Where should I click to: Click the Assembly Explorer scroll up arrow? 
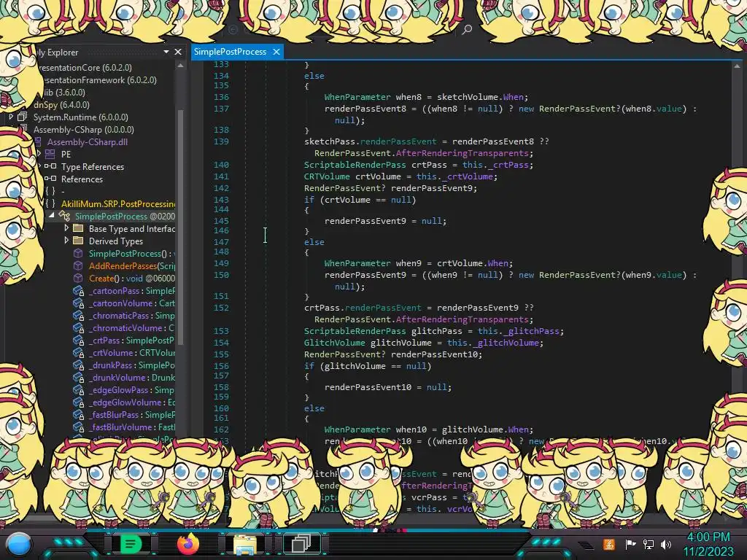click(x=181, y=66)
